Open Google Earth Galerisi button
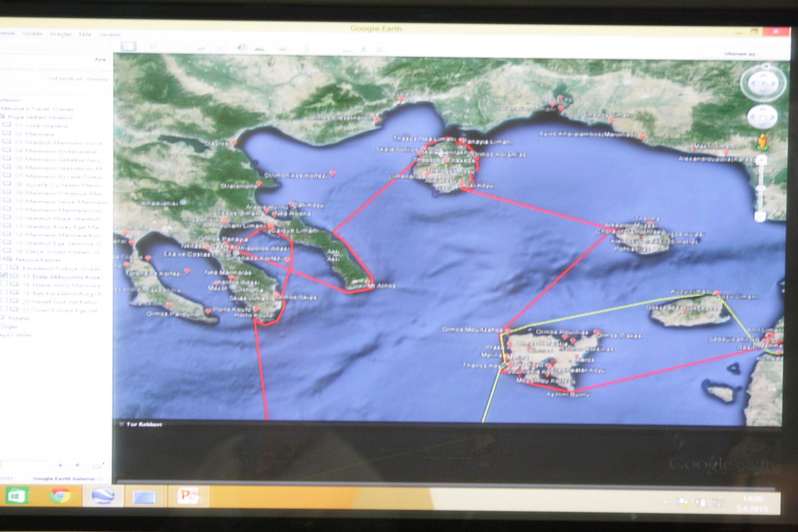798x532 pixels. pos(63,479)
